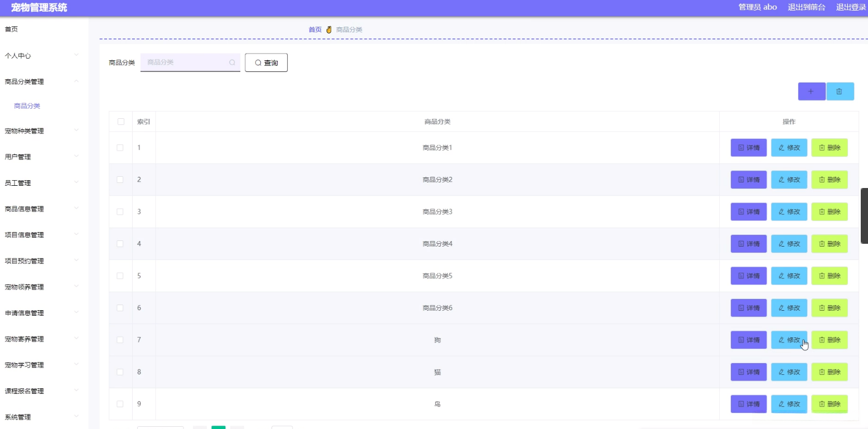Click 删除 for row 商品分类1
Viewport: 868px width, 429px height.
[x=830, y=148]
